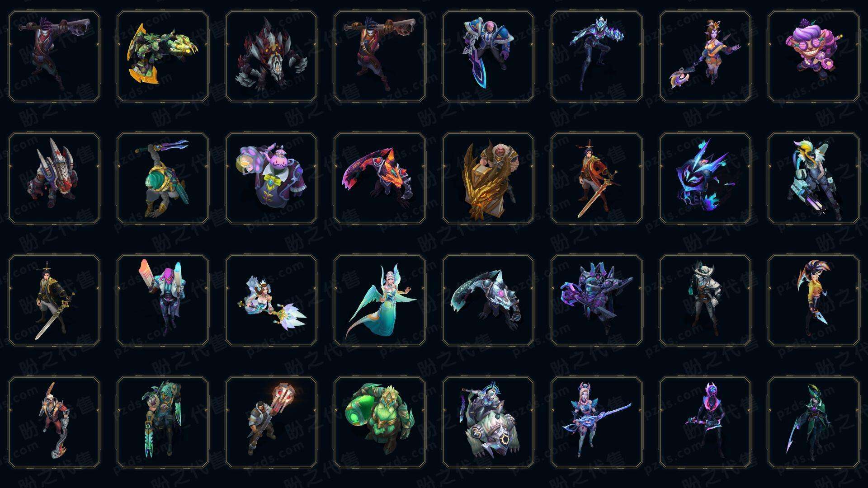868x488 pixels.
Task: Choose the purple armored mech warrior skin
Action: pyautogui.click(x=597, y=300)
